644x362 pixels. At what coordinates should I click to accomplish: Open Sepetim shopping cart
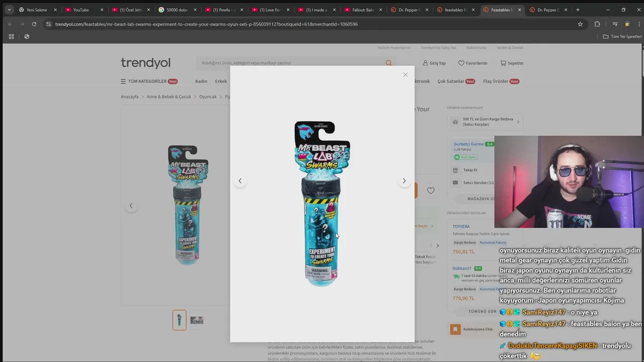point(512,63)
